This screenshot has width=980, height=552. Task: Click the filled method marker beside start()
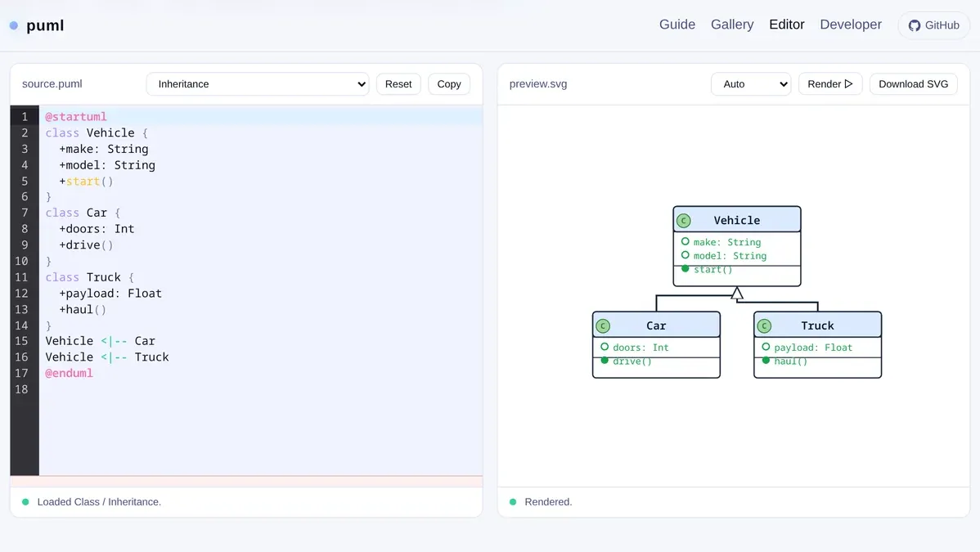(x=685, y=269)
